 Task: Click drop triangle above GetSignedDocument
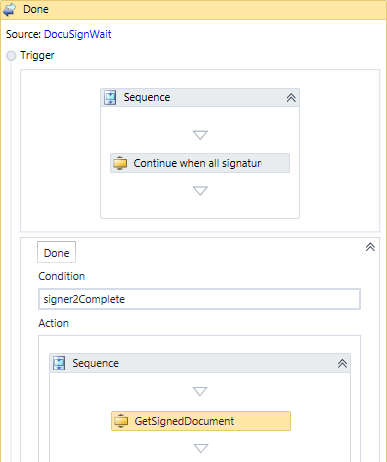coord(200,391)
